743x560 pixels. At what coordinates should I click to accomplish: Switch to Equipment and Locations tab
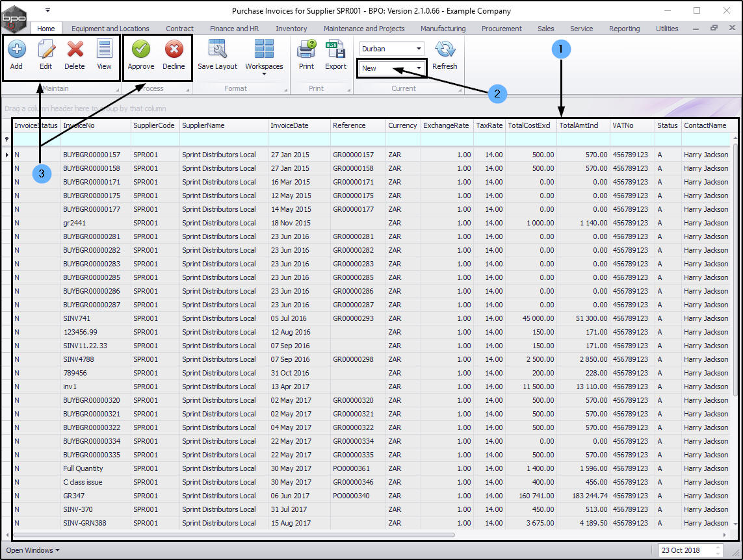[x=111, y=29]
